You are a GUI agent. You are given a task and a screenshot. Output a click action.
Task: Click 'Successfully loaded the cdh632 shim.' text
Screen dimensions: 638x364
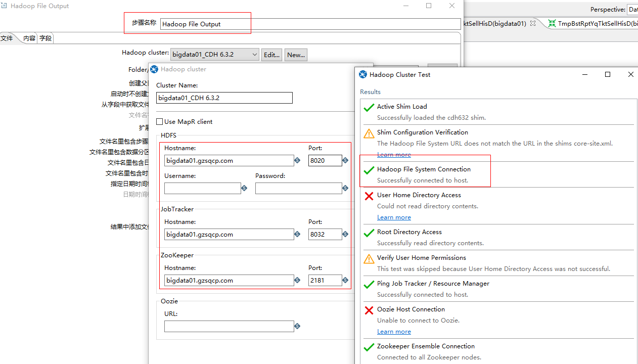click(x=431, y=117)
